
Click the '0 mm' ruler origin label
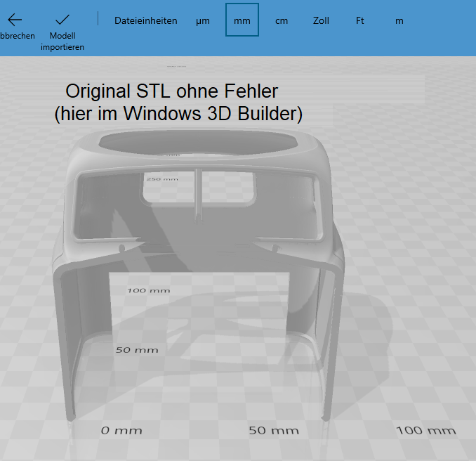[121, 430]
